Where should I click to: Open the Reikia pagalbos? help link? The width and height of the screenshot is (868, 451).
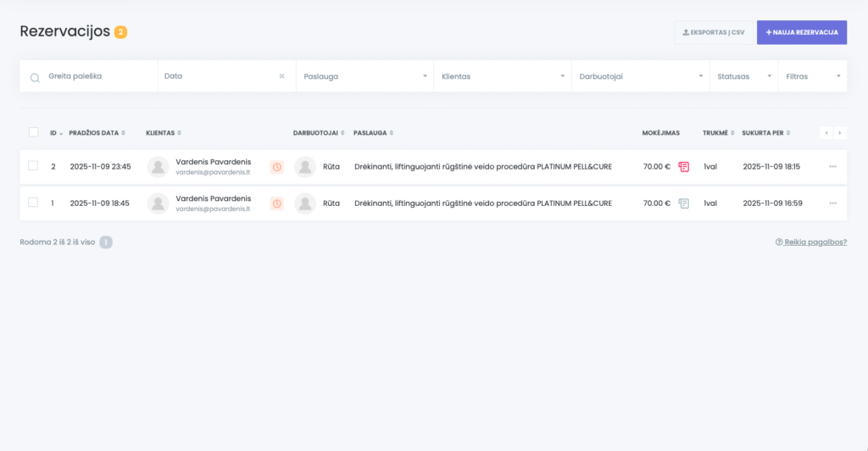point(810,242)
